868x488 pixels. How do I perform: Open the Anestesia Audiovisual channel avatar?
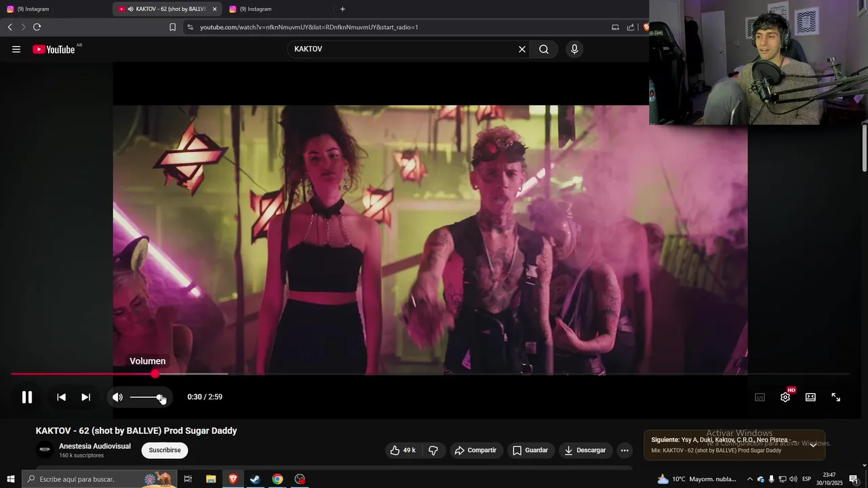(x=45, y=450)
